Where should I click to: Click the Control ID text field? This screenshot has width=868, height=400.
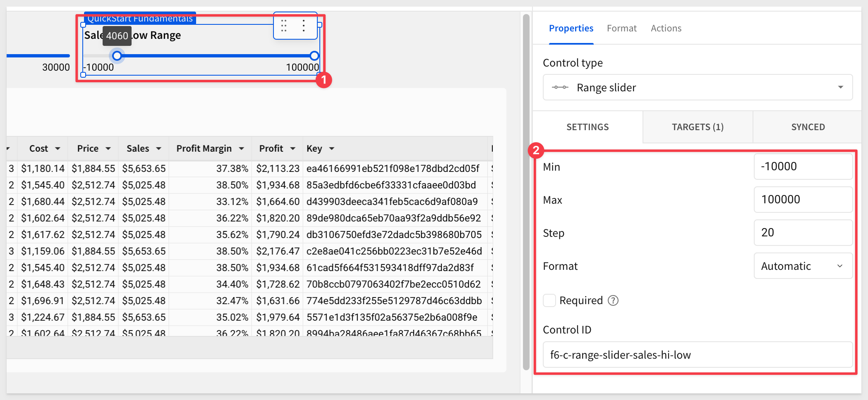coord(698,355)
